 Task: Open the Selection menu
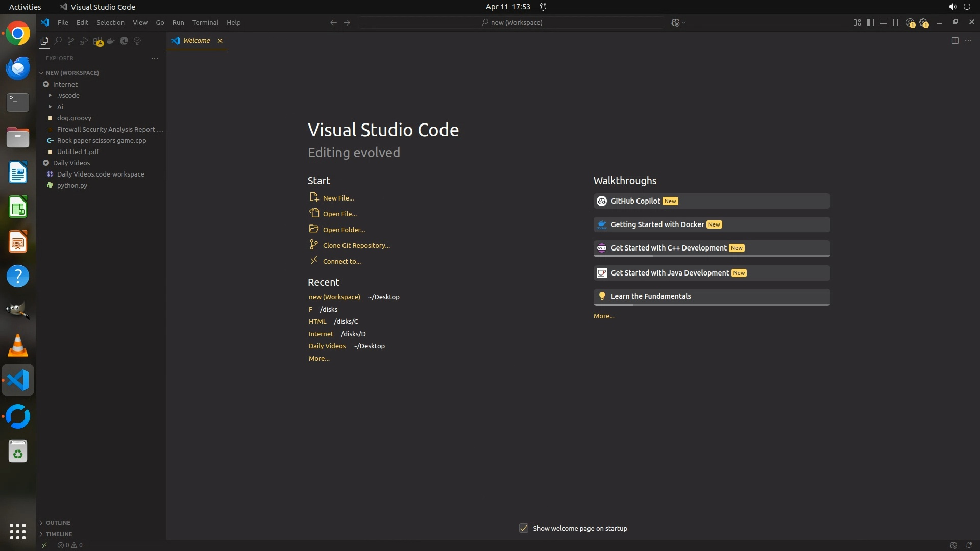[x=110, y=22]
